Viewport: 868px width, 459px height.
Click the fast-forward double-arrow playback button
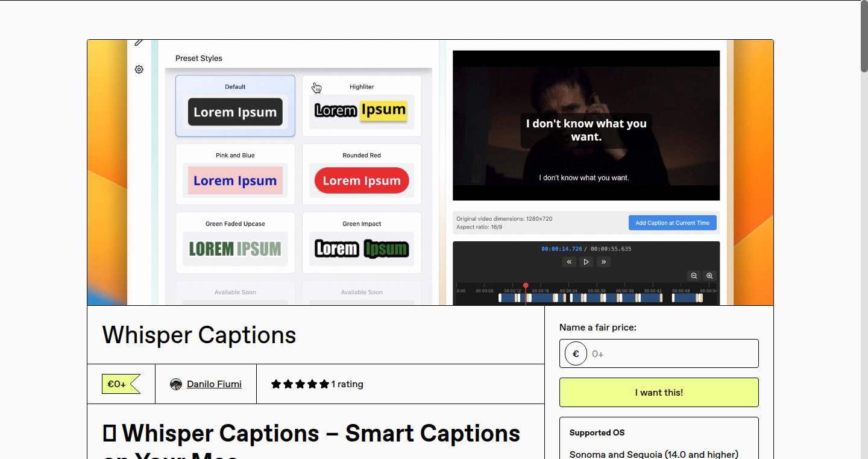603,262
